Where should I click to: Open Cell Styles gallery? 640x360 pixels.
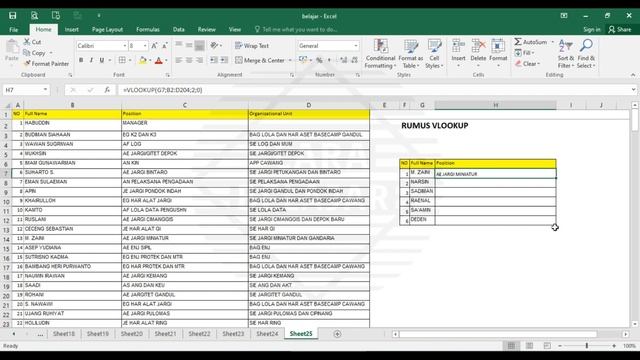(434, 54)
